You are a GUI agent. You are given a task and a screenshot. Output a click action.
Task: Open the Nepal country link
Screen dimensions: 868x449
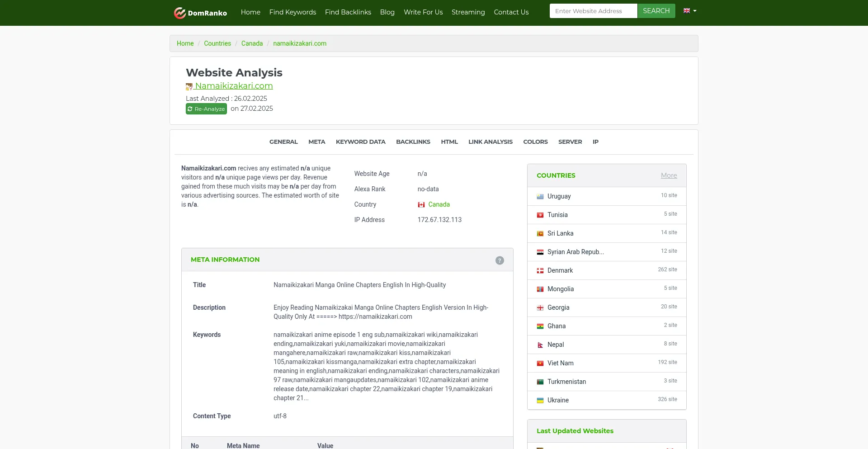pyautogui.click(x=556, y=345)
